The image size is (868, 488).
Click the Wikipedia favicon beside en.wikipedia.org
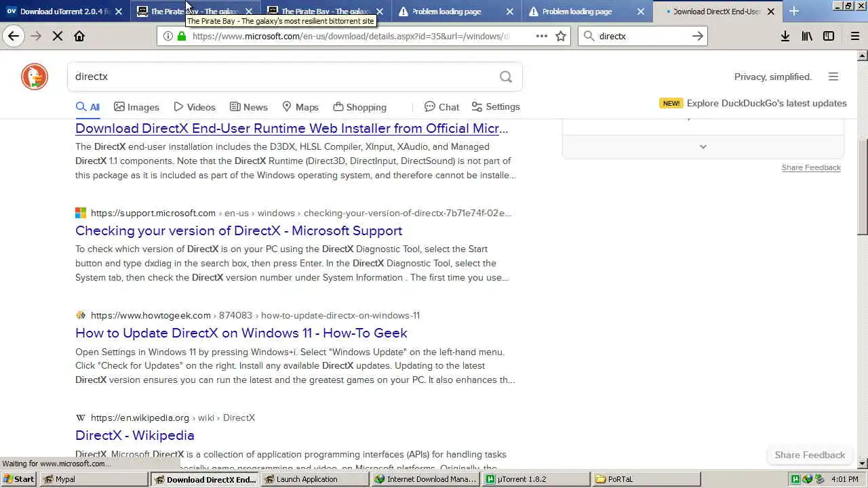(x=81, y=418)
